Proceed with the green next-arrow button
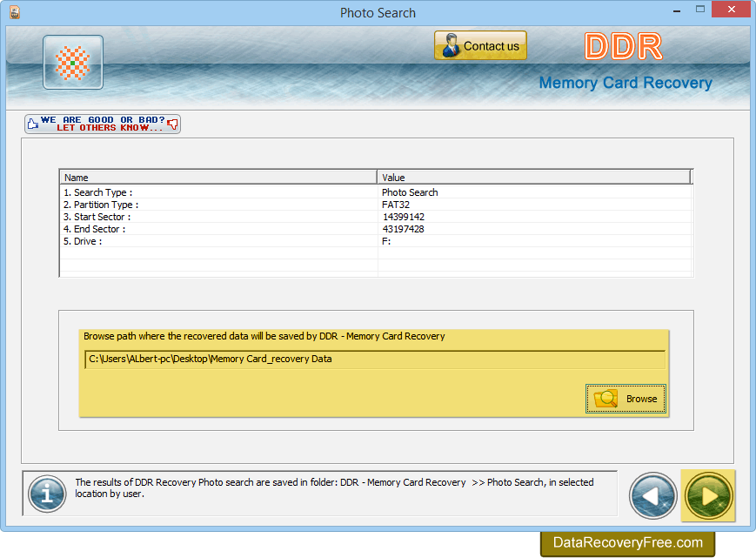The width and height of the screenshot is (756, 558). coord(708,496)
